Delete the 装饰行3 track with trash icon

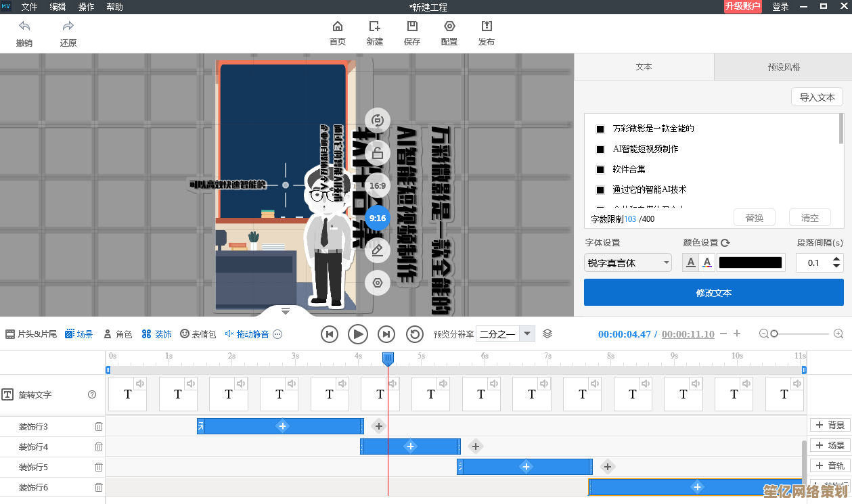pos(99,427)
